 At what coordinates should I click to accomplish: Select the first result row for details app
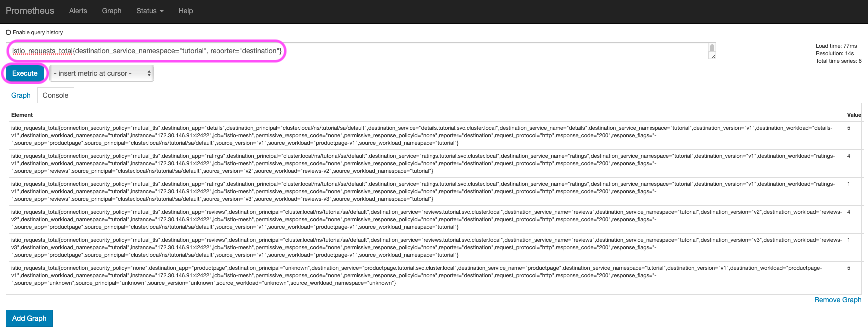tap(422, 135)
